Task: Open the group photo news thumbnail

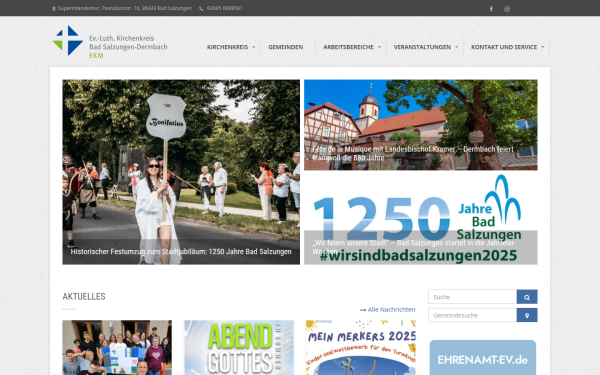Action: pyautogui.click(x=117, y=347)
